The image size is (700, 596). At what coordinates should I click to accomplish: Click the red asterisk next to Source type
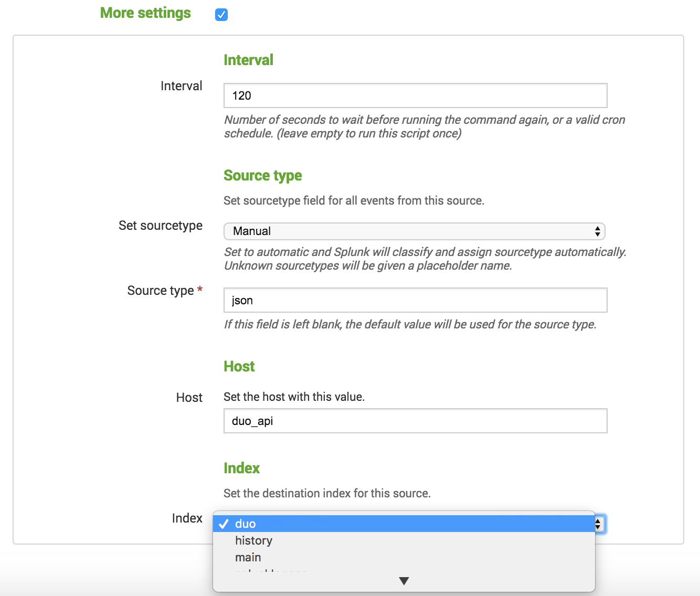click(x=200, y=289)
